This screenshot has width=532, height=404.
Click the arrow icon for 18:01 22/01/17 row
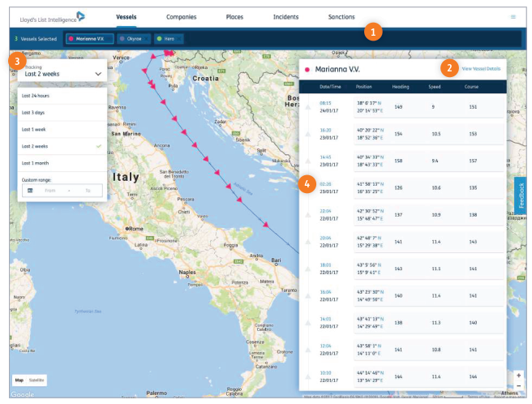[x=307, y=269]
